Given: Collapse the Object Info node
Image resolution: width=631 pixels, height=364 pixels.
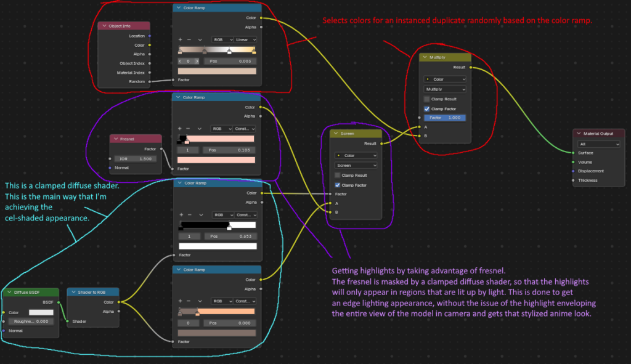Looking at the screenshot, I should [105, 26].
